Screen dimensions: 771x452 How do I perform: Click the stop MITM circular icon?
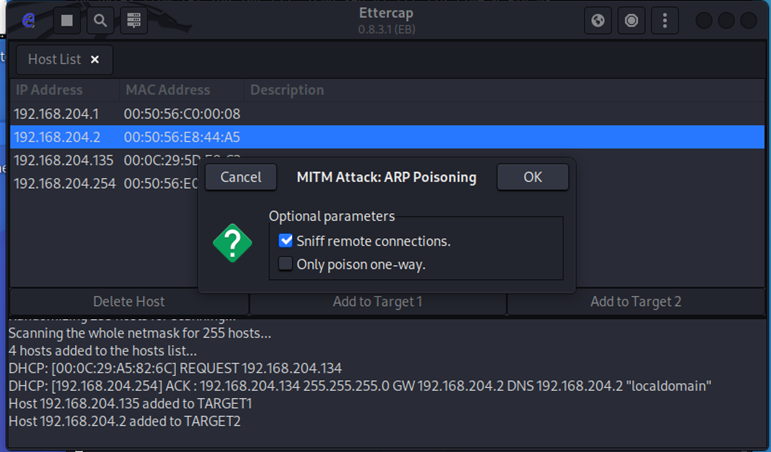tap(631, 20)
